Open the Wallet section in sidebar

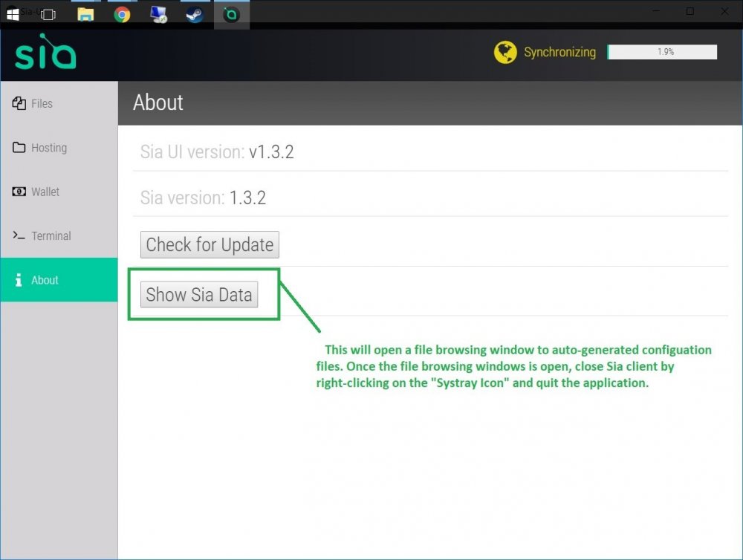tap(59, 192)
